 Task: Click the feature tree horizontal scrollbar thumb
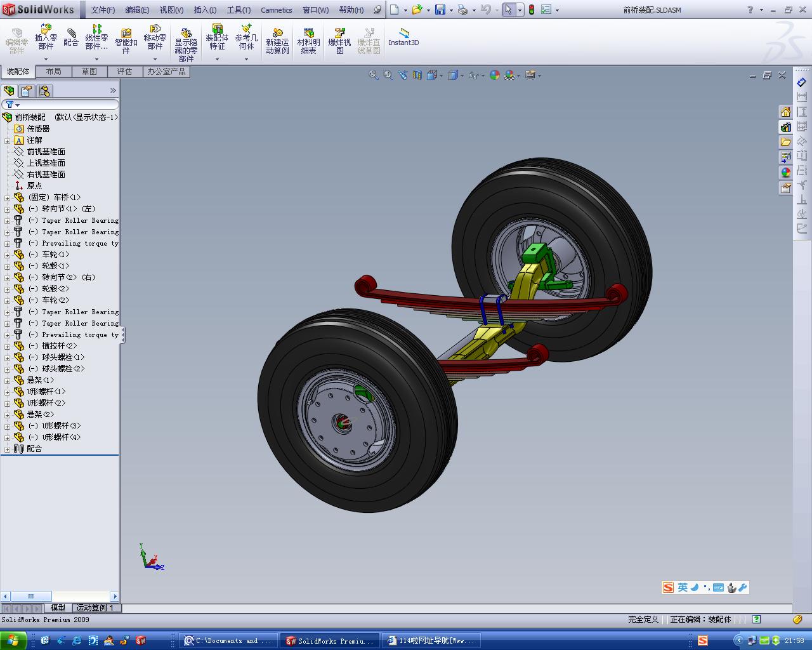[x=30, y=596]
